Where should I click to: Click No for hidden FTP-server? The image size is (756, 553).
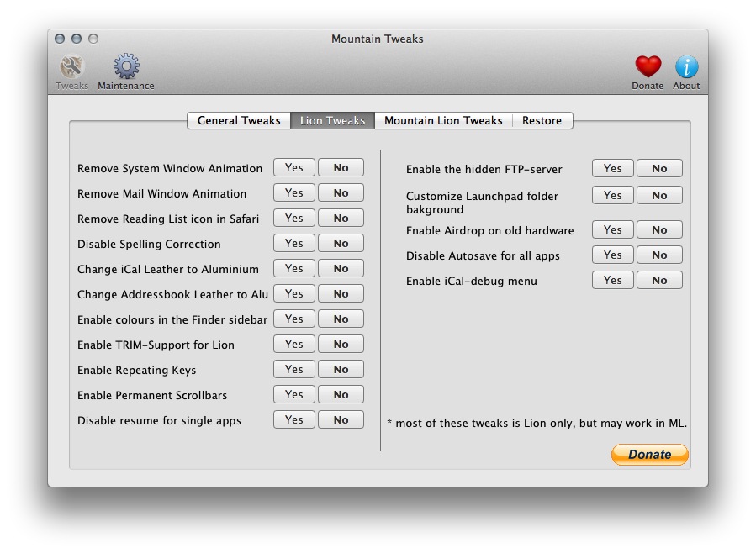(659, 168)
